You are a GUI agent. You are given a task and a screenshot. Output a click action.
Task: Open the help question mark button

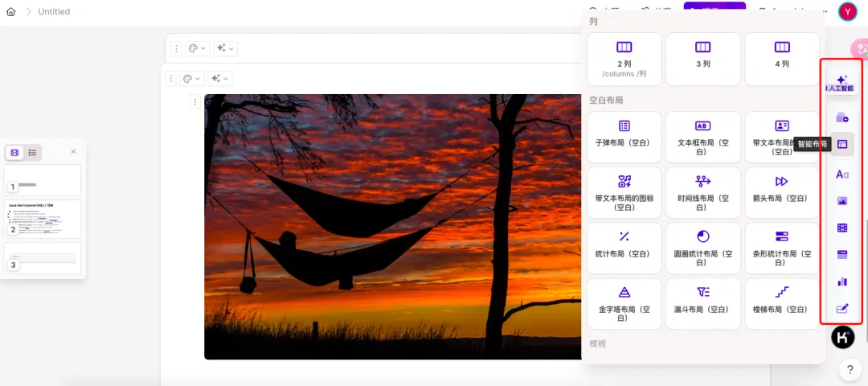850,370
